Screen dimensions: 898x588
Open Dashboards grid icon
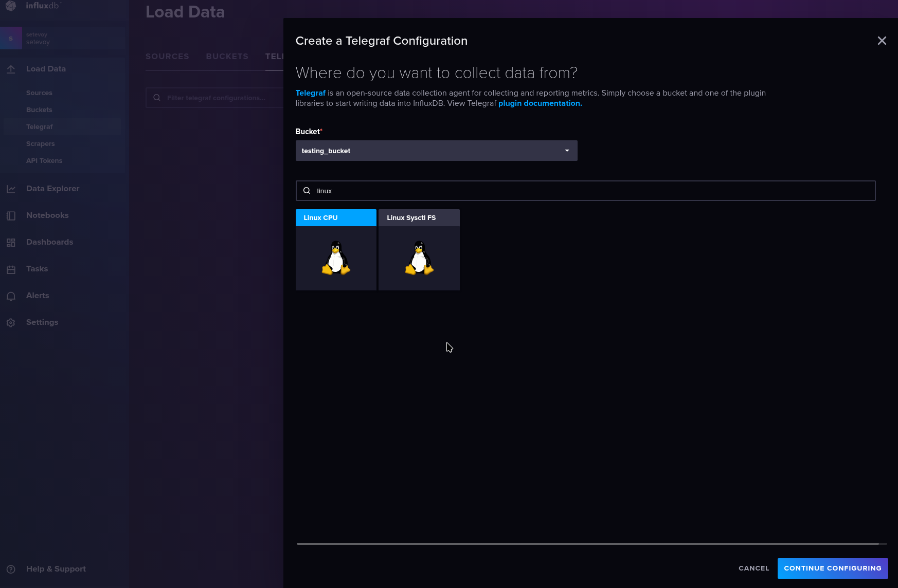click(x=11, y=243)
